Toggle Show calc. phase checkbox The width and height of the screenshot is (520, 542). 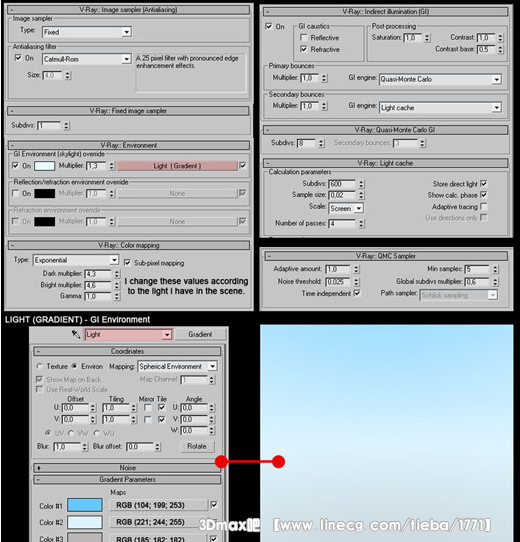[x=484, y=195]
